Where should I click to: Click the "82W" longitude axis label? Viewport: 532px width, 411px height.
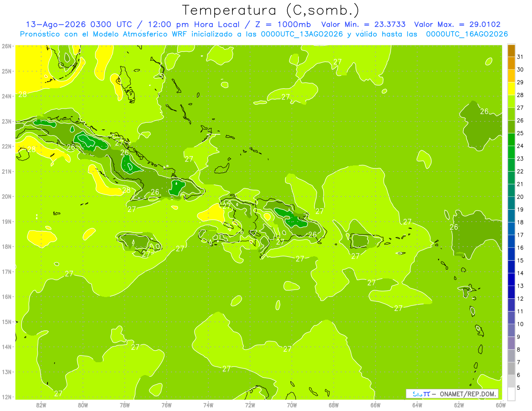point(41,405)
